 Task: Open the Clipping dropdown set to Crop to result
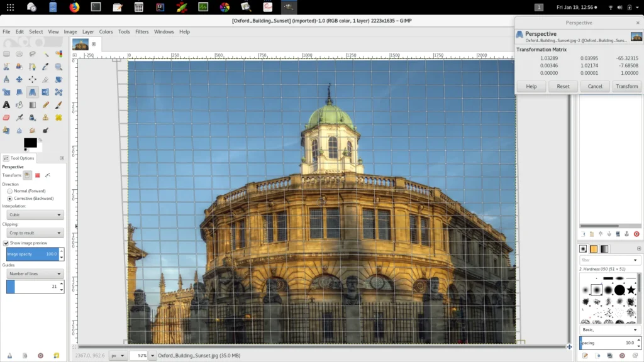(x=35, y=233)
